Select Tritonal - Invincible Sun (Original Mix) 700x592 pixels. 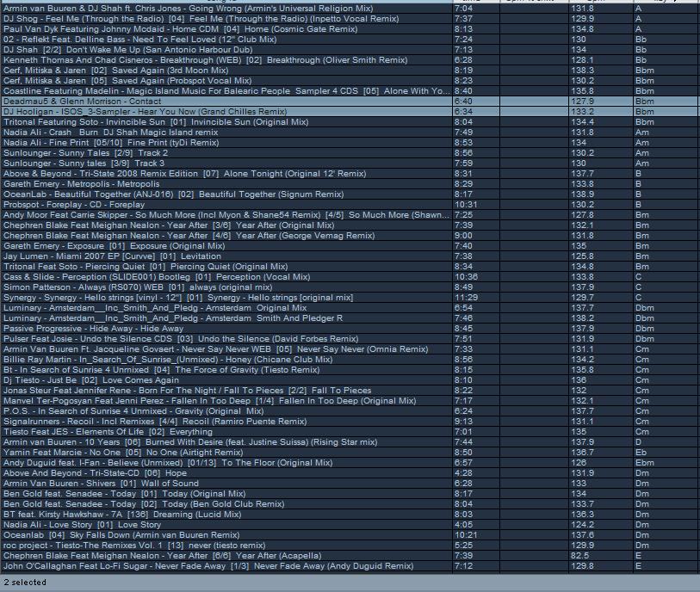pos(350,122)
